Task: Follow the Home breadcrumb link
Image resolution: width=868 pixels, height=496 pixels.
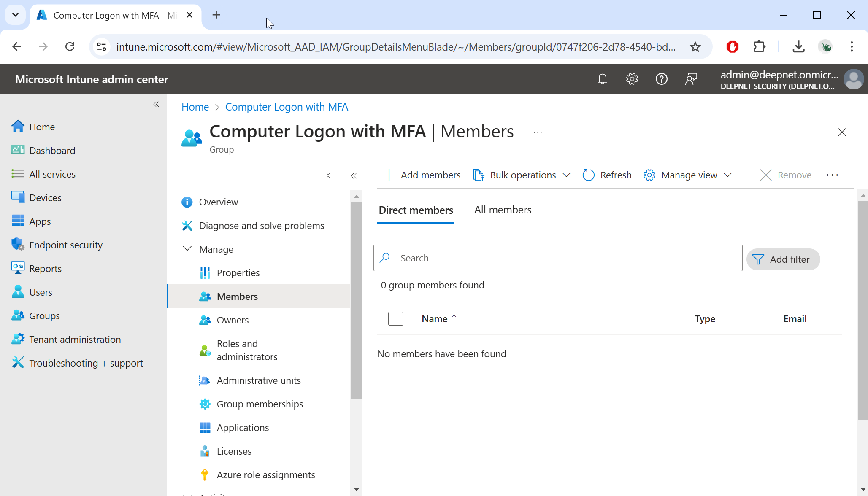Action: coord(195,107)
